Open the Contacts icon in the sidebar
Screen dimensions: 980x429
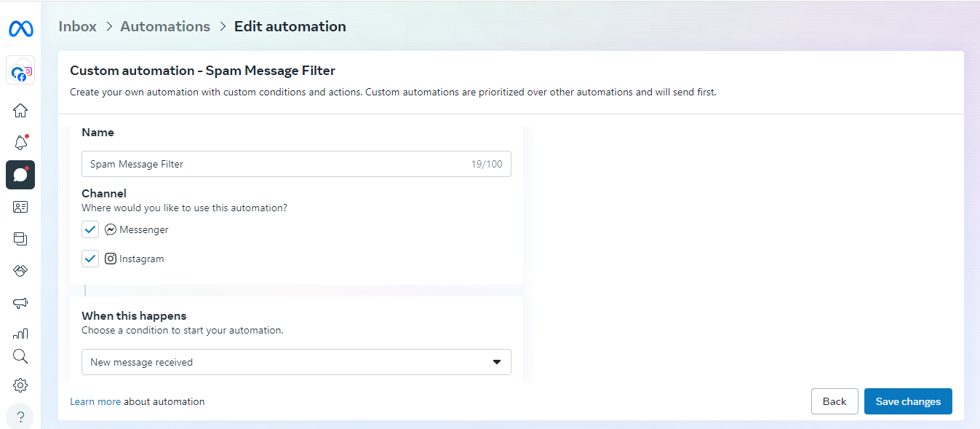pyautogui.click(x=20, y=207)
